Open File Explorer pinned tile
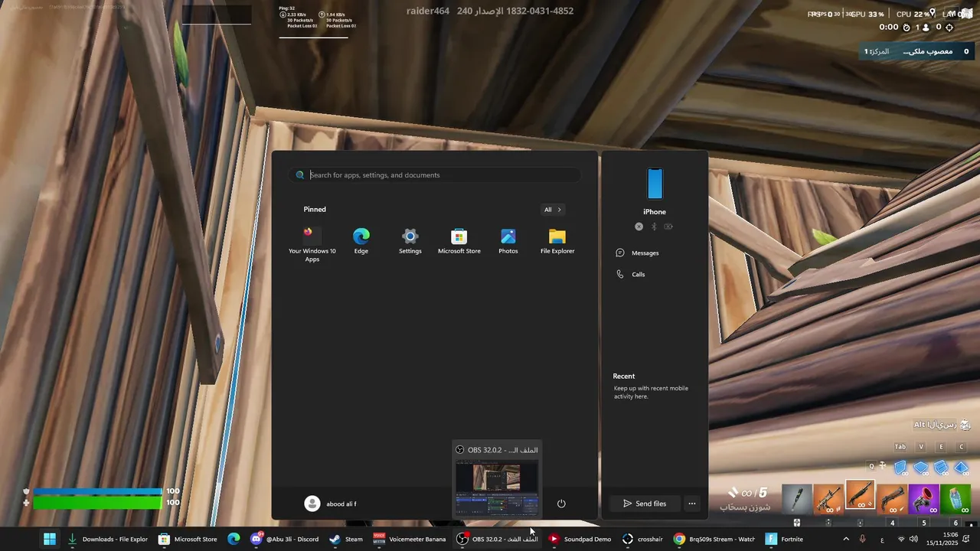The image size is (980, 551). (x=557, y=241)
